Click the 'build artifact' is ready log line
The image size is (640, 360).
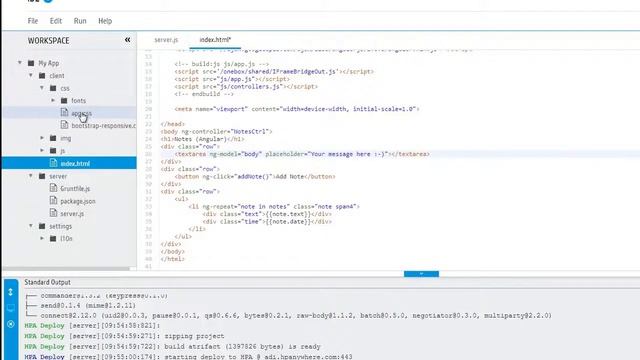pos(172,347)
